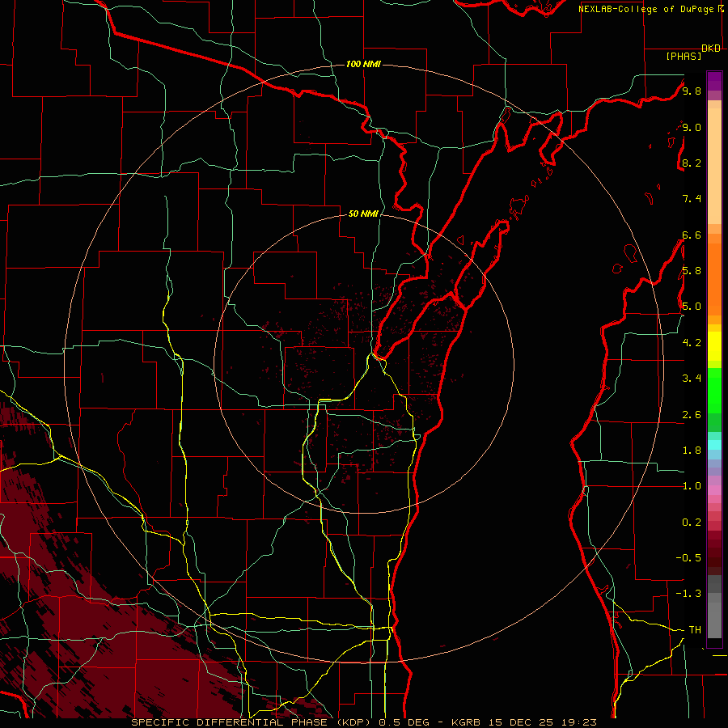Click the "[PHAS]" label above the color bar
This screenshot has width=728, height=728.
pyautogui.click(x=684, y=56)
